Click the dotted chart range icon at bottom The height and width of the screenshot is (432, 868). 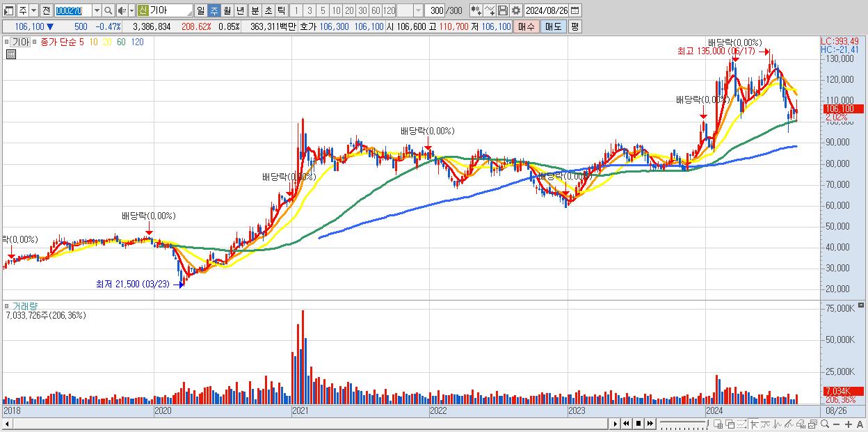[741, 424]
